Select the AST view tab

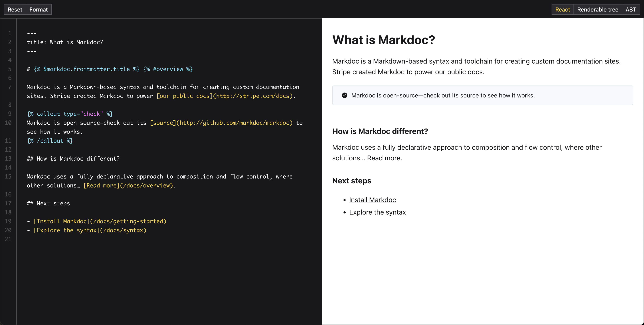[631, 10]
